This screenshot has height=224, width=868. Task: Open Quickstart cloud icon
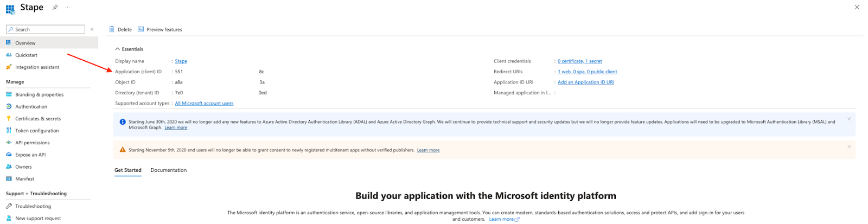(x=9, y=55)
